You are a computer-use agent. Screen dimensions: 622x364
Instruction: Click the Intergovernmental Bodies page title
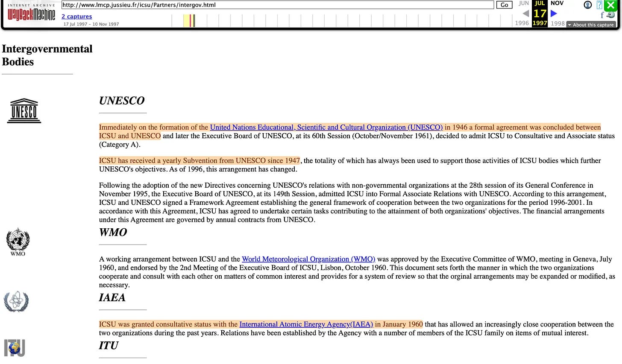47,55
